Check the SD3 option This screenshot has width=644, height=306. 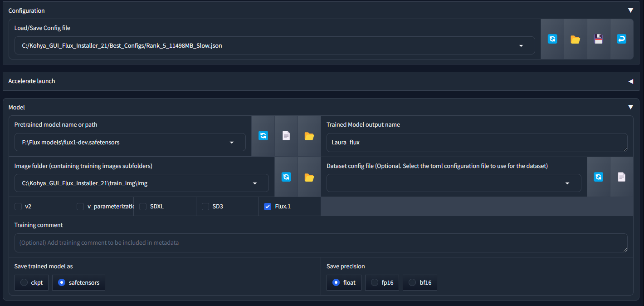205,207
